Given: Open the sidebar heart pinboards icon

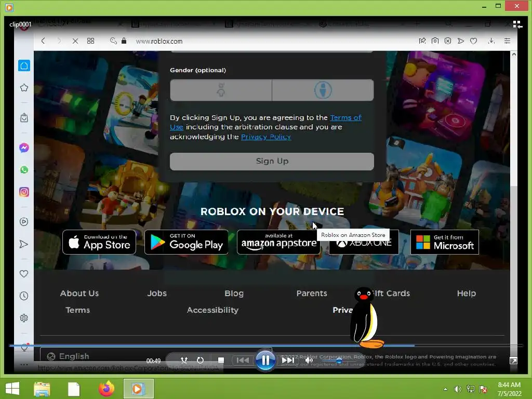Looking at the screenshot, I should [x=24, y=273].
